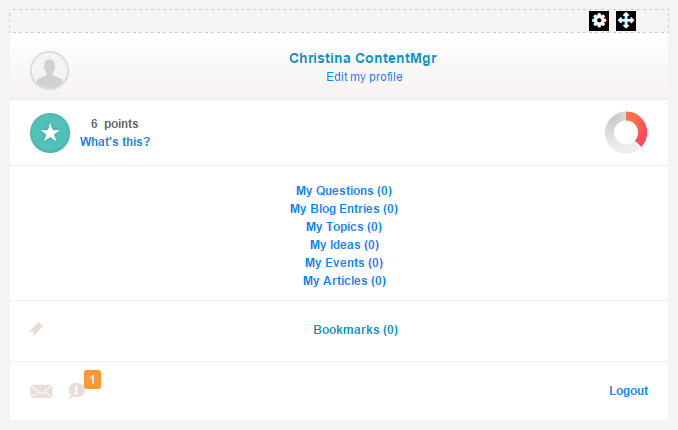Open My Events (0)
Viewport: 678px width, 430px height.
pyautogui.click(x=344, y=263)
